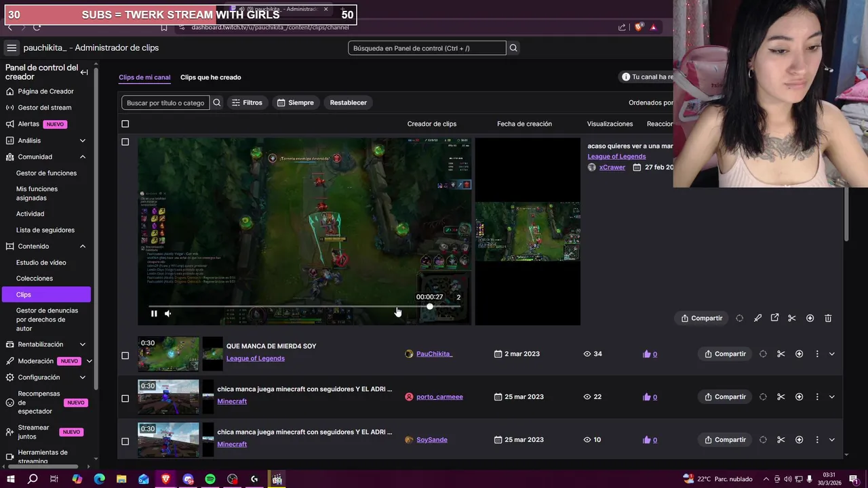Viewport: 868px width, 488px height.
Task: Open Colecciones in sidebar
Action: [35, 278]
